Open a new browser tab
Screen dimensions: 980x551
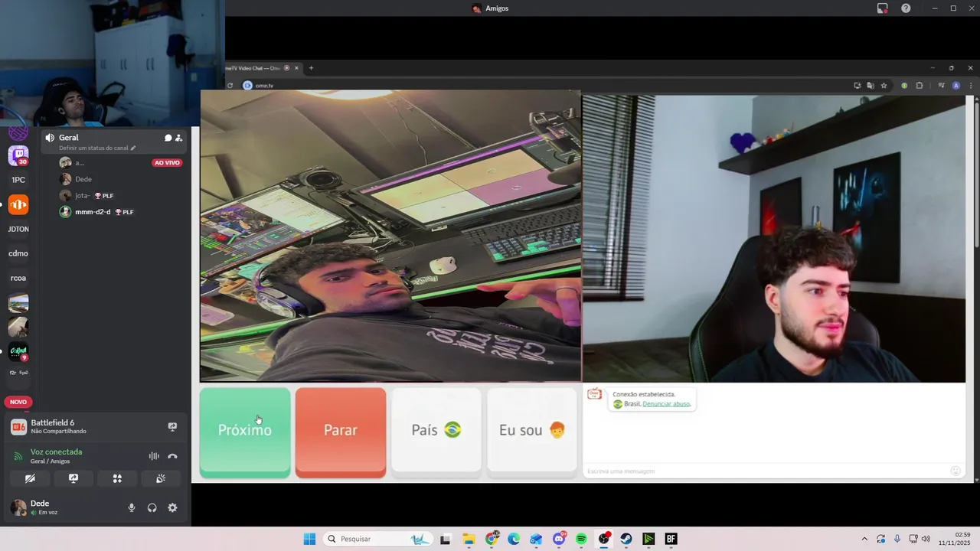tap(311, 68)
